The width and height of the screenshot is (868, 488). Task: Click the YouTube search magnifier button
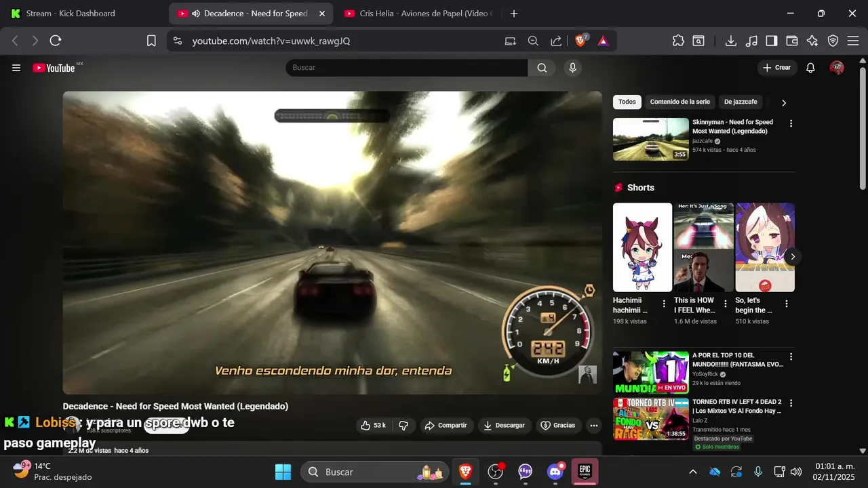542,68
